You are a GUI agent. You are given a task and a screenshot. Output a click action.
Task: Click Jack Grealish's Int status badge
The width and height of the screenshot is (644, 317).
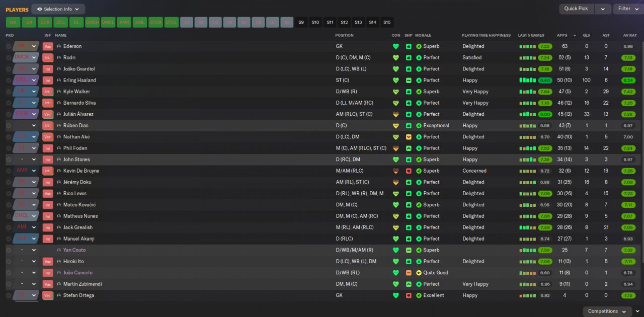click(48, 227)
